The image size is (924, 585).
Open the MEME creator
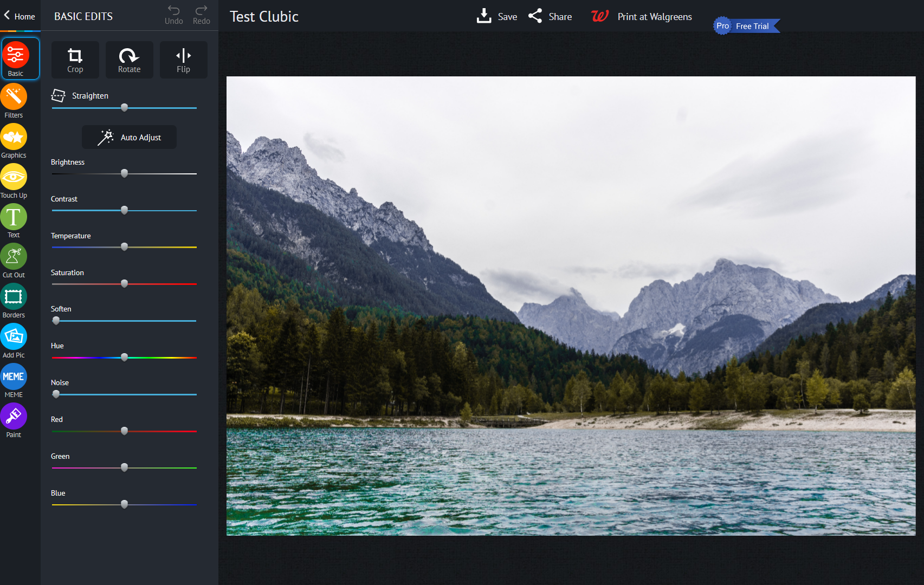coord(14,377)
